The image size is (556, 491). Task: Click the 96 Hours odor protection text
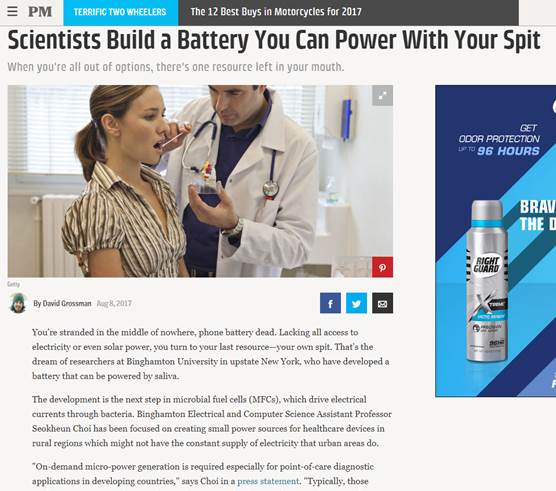point(508,151)
